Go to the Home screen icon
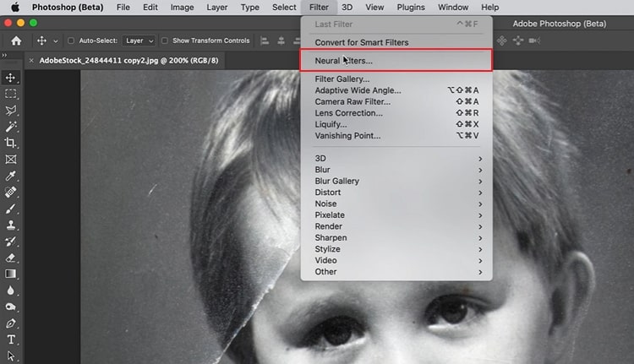This screenshot has height=364, width=634. (x=16, y=41)
